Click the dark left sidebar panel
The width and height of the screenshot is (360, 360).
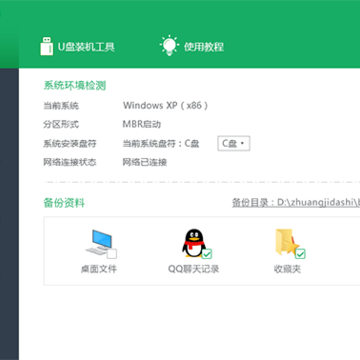click(x=9, y=214)
